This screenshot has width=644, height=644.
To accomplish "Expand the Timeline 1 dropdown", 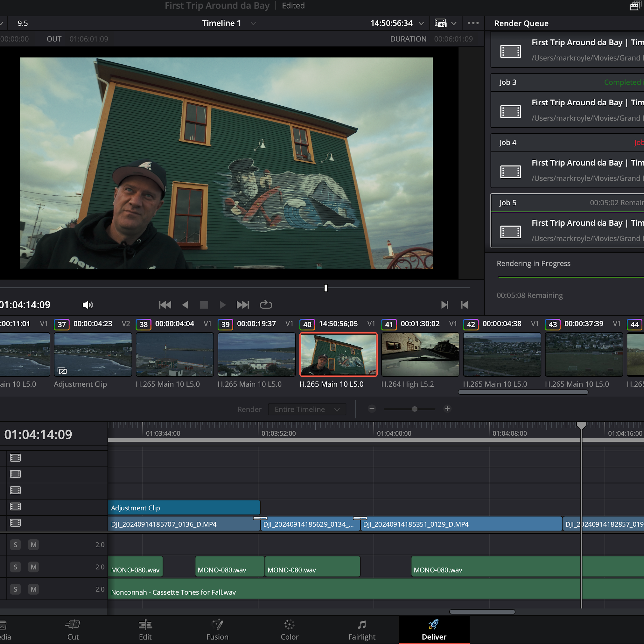I will coord(253,23).
